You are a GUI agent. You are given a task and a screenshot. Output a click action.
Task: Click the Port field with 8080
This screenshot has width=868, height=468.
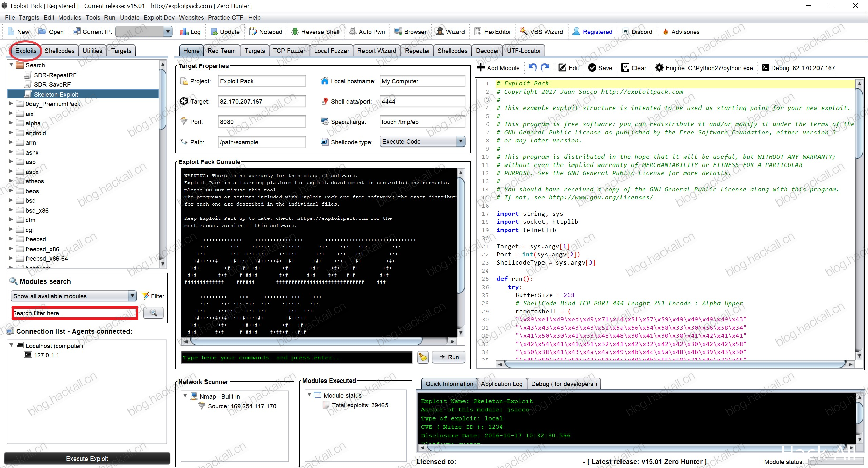(262, 122)
